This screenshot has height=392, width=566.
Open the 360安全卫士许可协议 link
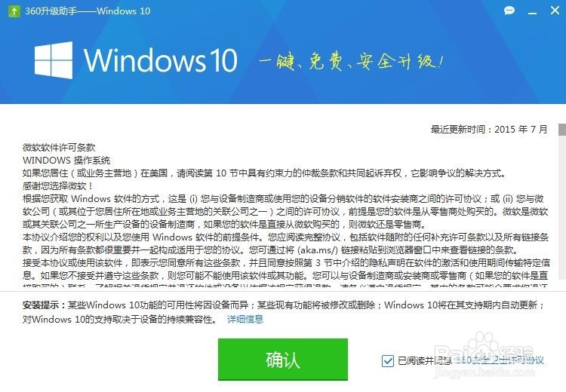[x=499, y=360]
